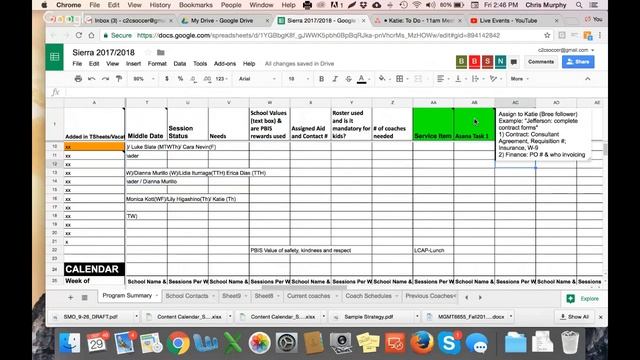Select the CALENDAR cell

point(94,269)
